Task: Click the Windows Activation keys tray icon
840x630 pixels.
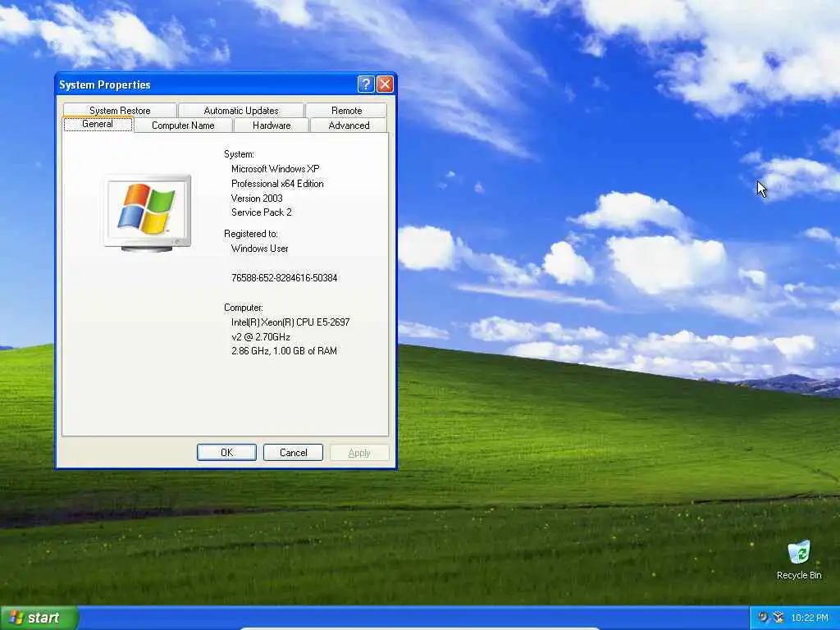Action: (763, 618)
